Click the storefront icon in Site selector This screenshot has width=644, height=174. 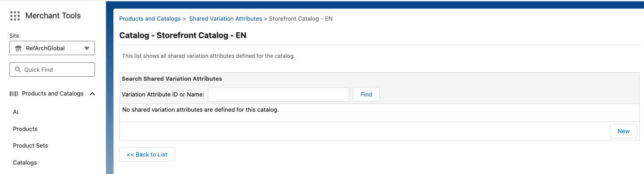[18, 48]
